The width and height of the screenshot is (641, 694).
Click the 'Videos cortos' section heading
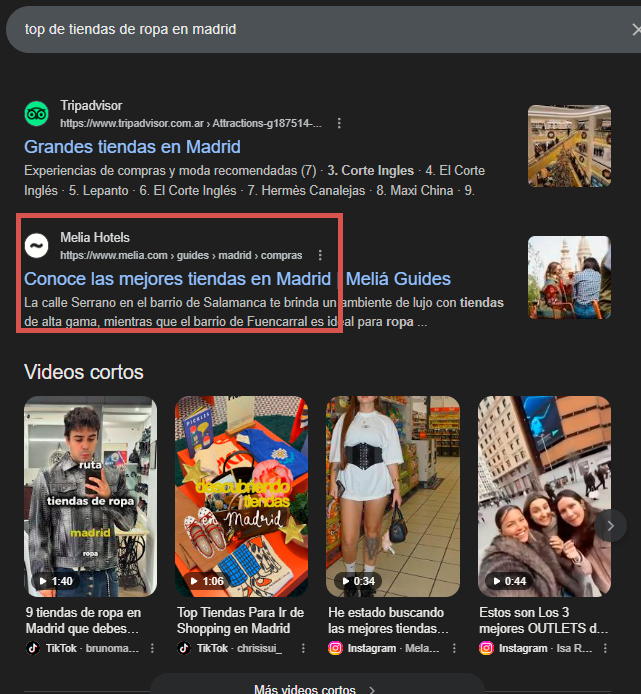pos(84,372)
